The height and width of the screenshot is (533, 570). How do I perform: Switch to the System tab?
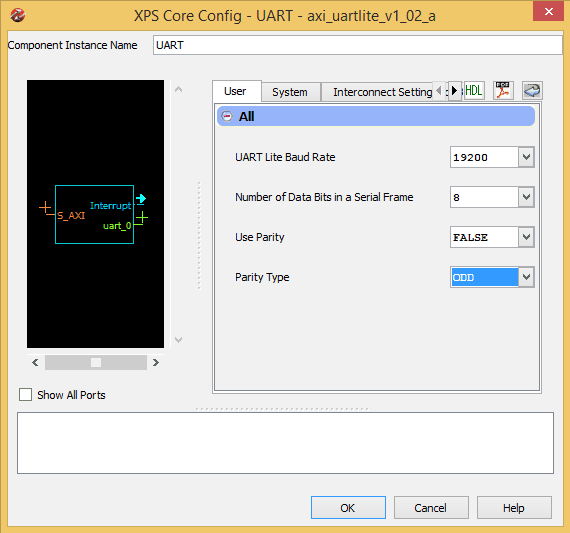point(290,92)
